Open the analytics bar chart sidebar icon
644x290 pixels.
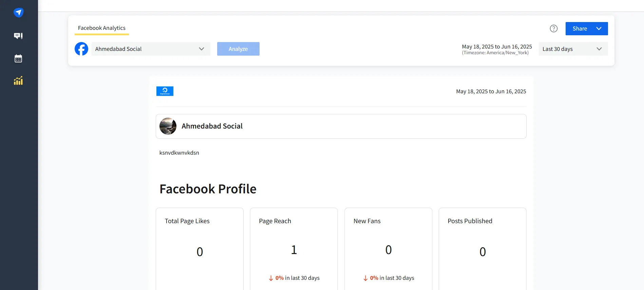click(18, 81)
